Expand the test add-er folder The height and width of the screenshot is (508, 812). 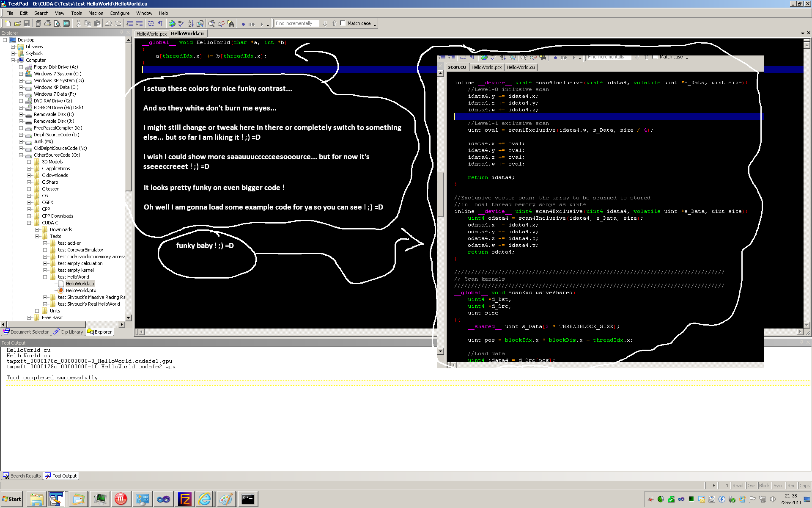tap(45, 243)
